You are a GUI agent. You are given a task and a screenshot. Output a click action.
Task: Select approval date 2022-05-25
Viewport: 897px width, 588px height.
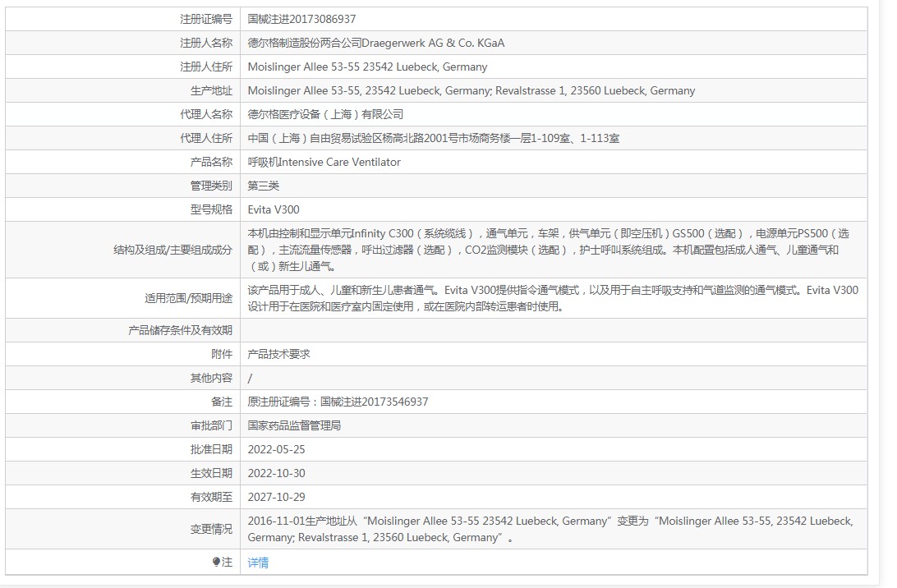(x=276, y=449)
